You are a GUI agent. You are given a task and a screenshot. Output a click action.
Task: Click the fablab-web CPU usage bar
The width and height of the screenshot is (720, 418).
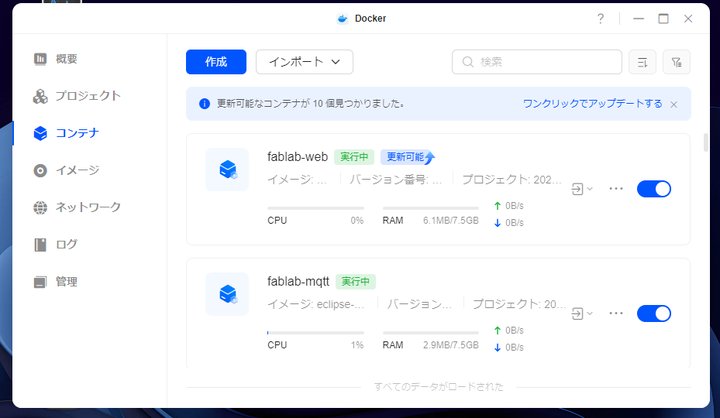[315, 208]
